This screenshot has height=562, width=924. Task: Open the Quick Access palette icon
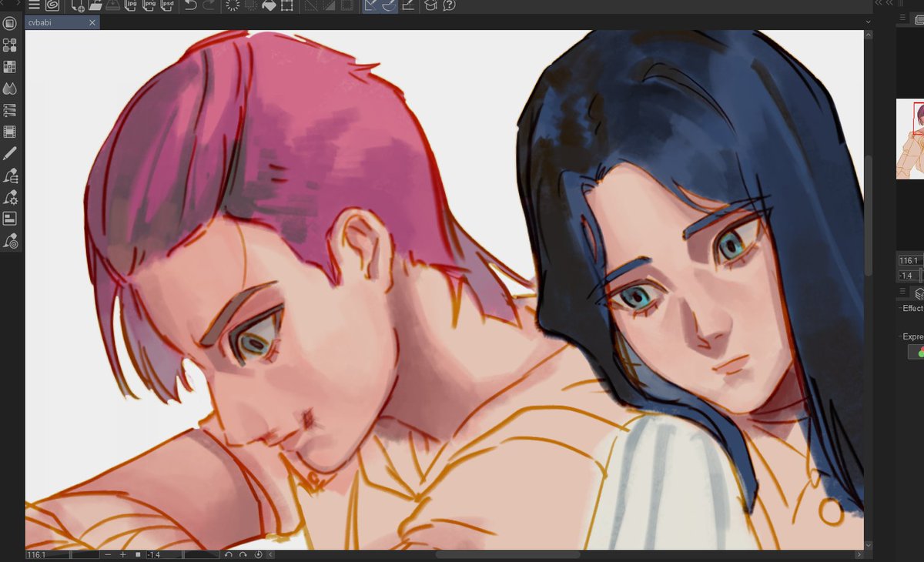(x=9, y=24)
